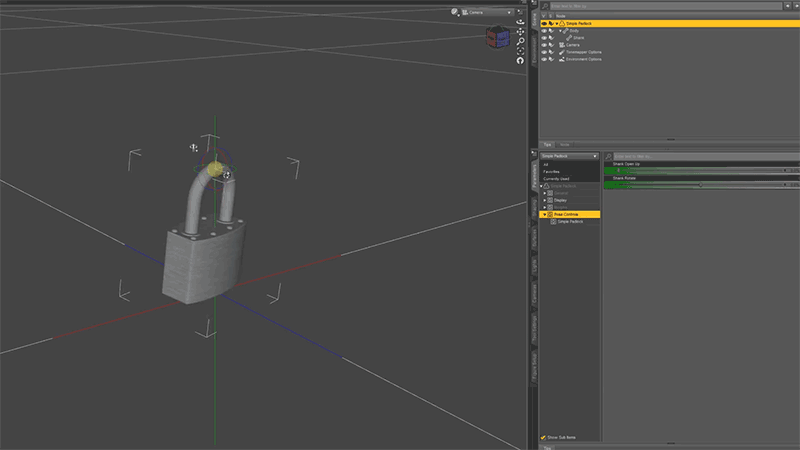Click the Parameters filter text field
The width and height of the screenshot is (800, 450).
pos(706,156)
